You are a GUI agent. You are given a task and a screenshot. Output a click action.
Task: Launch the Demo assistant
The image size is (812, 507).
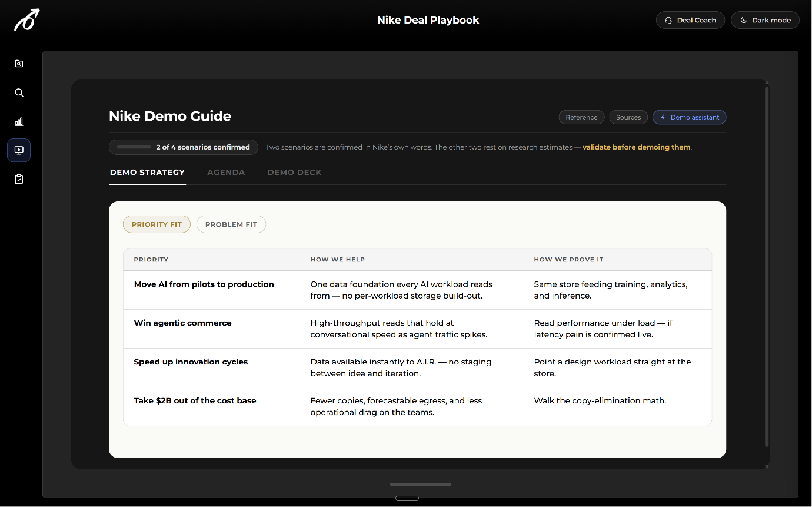point(690,117)
